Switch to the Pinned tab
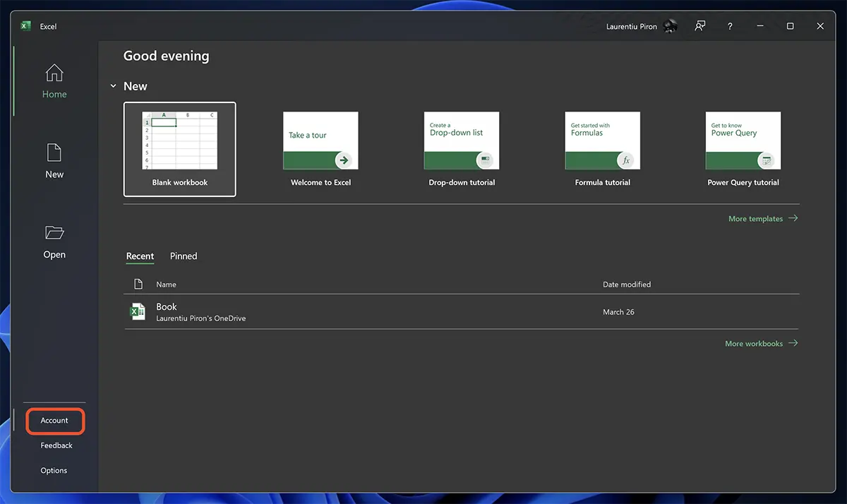This screenshot has height=504, width=847. (184, 256)
